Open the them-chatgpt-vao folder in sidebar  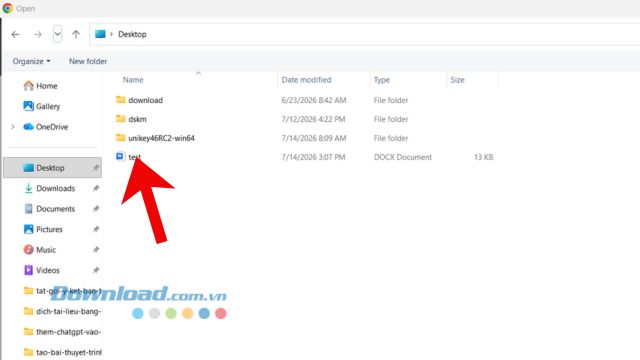pyautogui.click(x=62, y=332)
